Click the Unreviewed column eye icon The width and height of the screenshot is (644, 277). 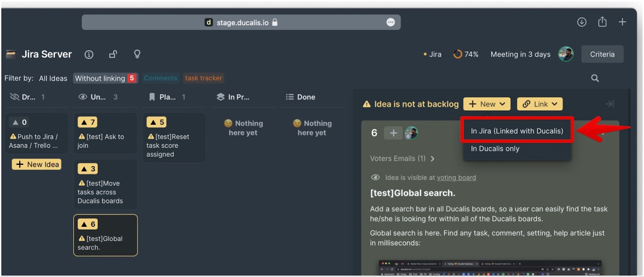coord(83,97)
